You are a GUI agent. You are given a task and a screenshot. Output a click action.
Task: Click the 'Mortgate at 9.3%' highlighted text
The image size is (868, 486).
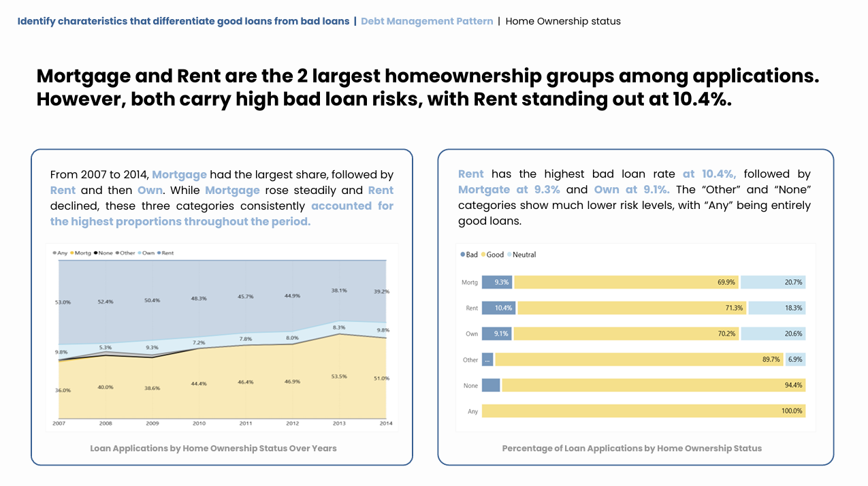[509, 190]
